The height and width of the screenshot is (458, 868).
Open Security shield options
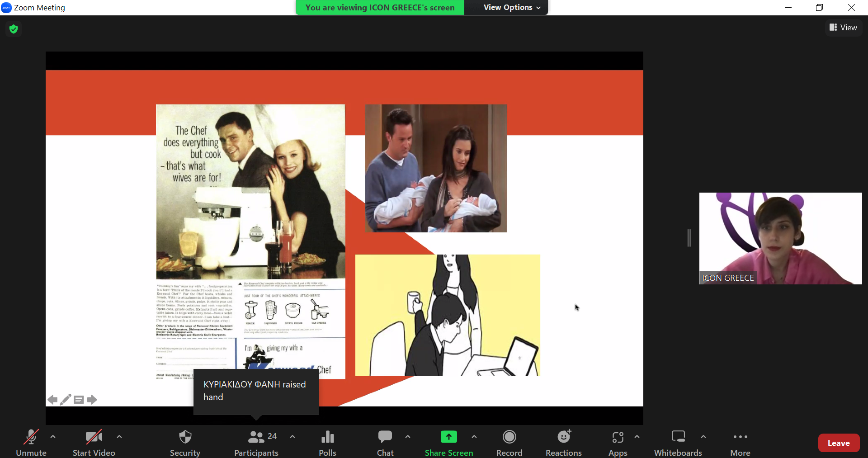(x=185, y=443)
